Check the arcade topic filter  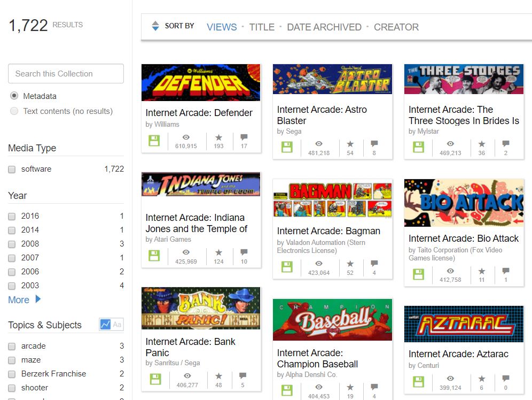12,347
